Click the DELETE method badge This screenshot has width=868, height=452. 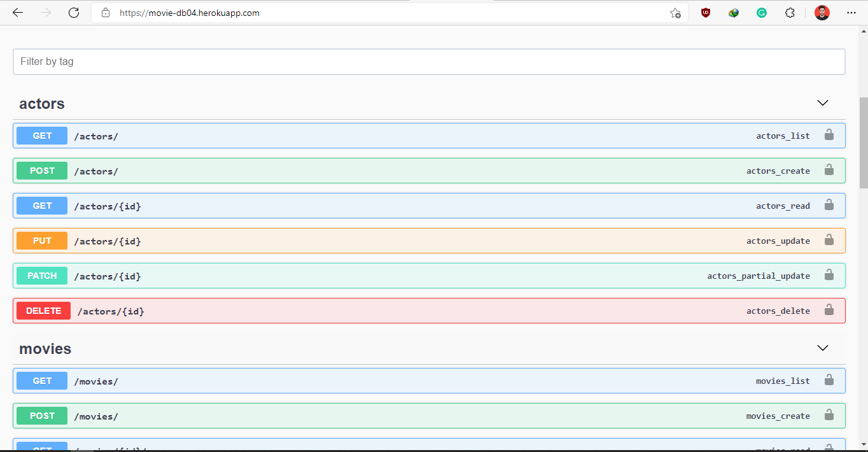[x=43, y=311]
